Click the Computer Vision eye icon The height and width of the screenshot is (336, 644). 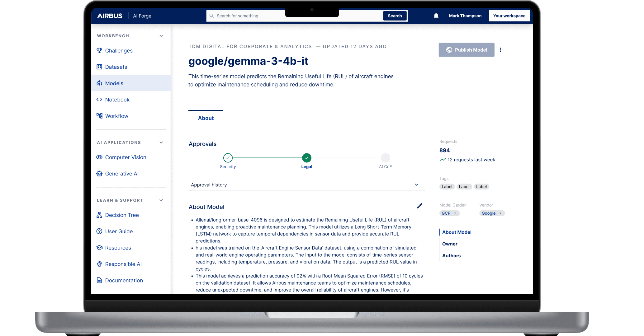tap(99, 157)
